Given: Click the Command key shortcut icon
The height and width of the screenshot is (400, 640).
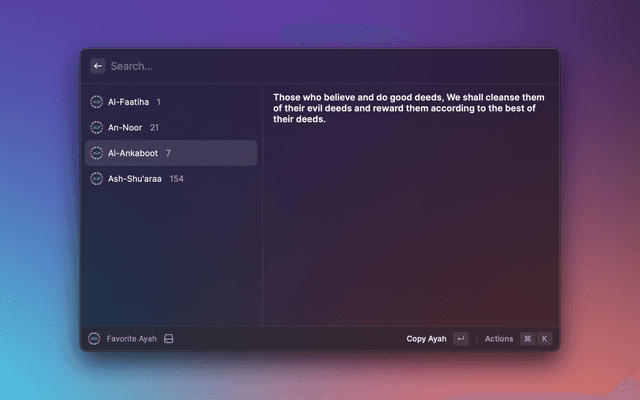Looking at the screenshot, I should [x=527, y=339].
